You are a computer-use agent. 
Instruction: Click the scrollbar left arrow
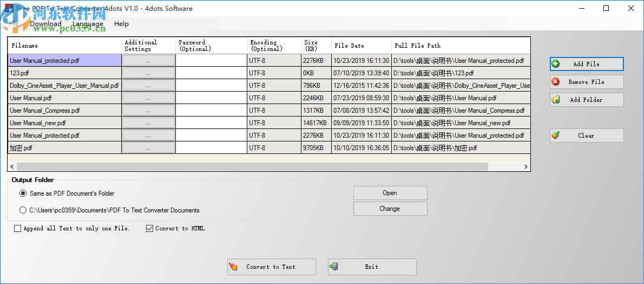pos(12,166)
